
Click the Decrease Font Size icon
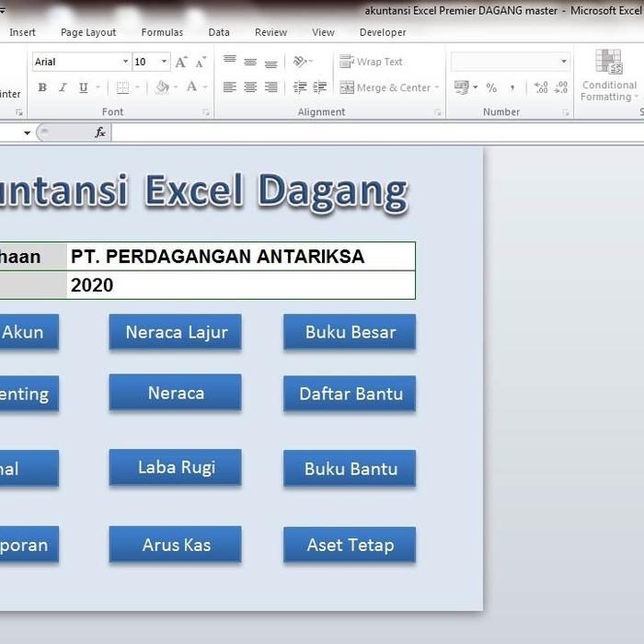200,62
